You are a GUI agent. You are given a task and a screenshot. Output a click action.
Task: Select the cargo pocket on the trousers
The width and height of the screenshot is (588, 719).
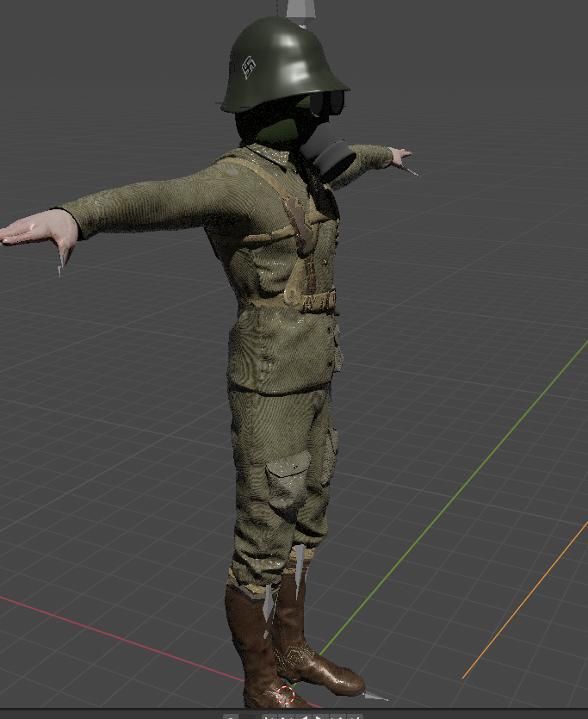pyautogui.click(x=288, y=480)
